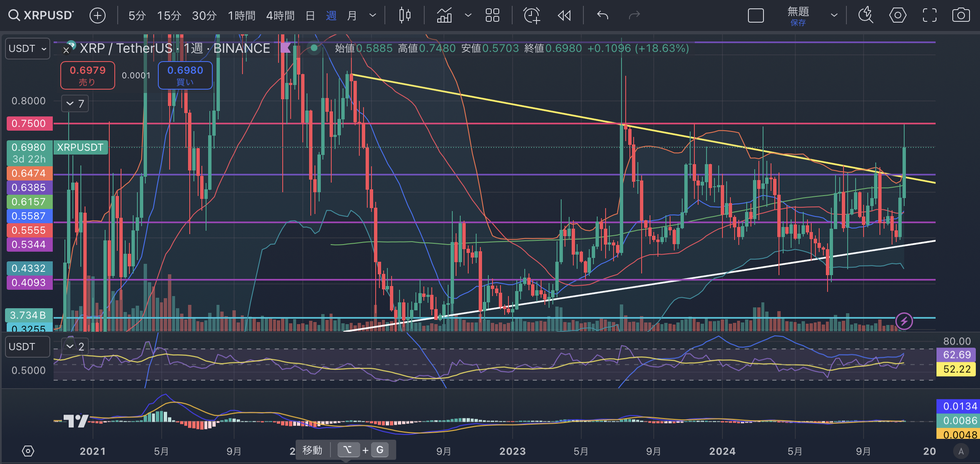
Task: Select the 0.0134 MACD value label
Action: point(957,406)
